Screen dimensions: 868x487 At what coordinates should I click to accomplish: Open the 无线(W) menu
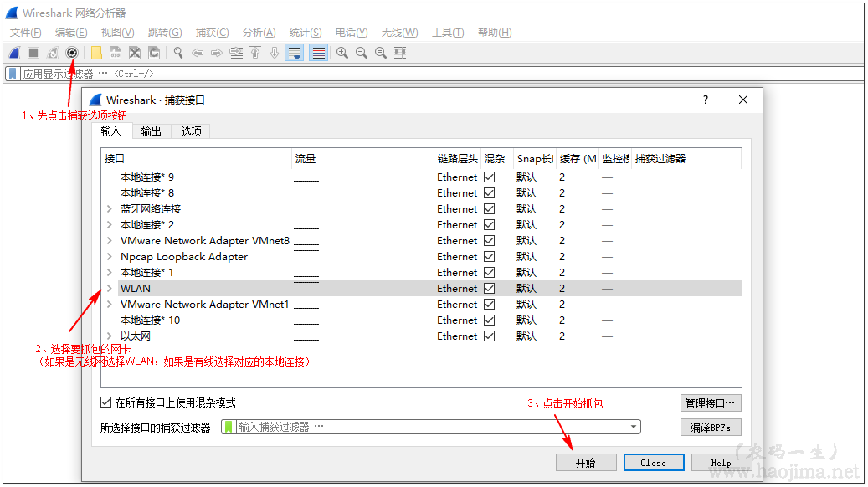398,32
